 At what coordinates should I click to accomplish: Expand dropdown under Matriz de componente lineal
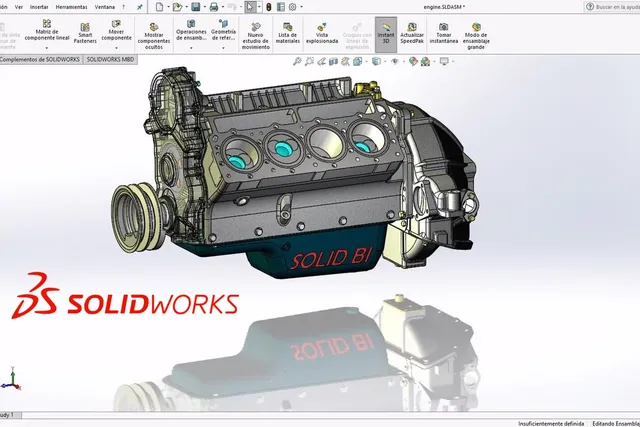click(47, 48)
